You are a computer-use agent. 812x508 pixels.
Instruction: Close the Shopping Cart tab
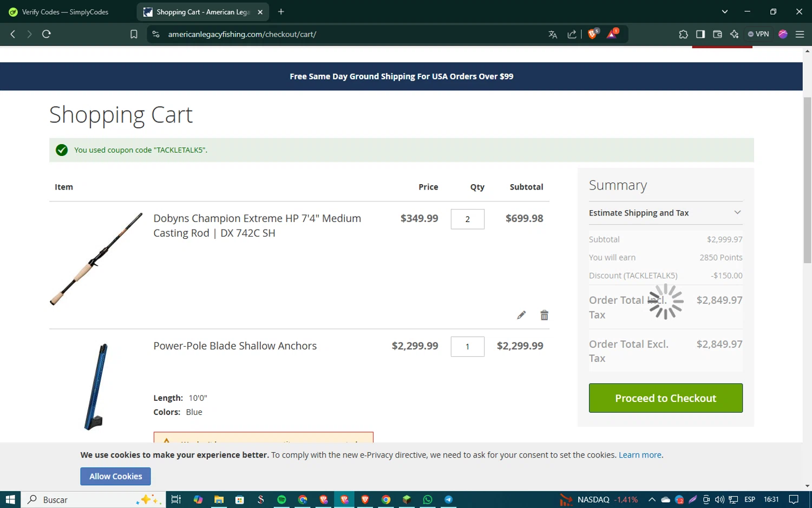coord(260,12)
